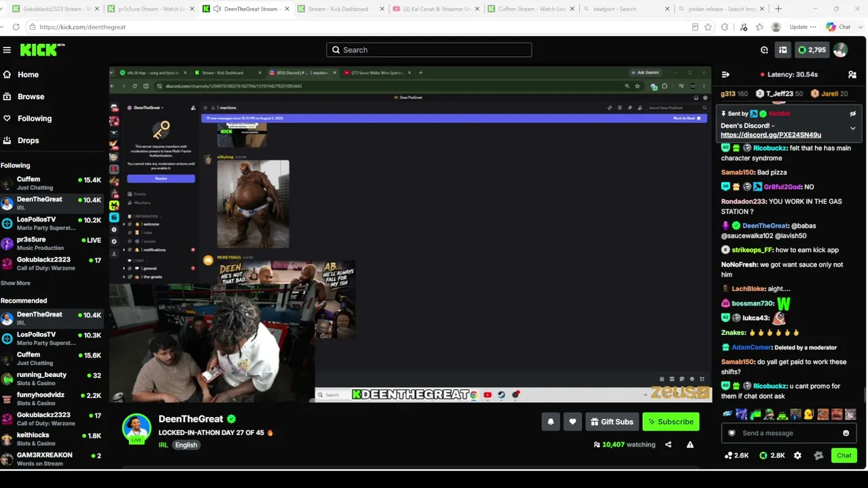Hide the pinned KickBot message
The image size is (868, 488).
[x=853, y=114]
